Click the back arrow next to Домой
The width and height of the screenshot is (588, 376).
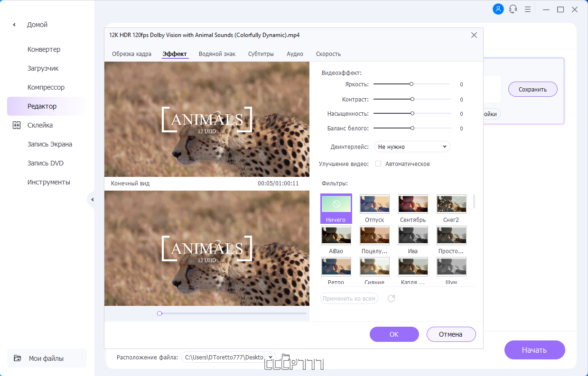[x=14, y=25]
